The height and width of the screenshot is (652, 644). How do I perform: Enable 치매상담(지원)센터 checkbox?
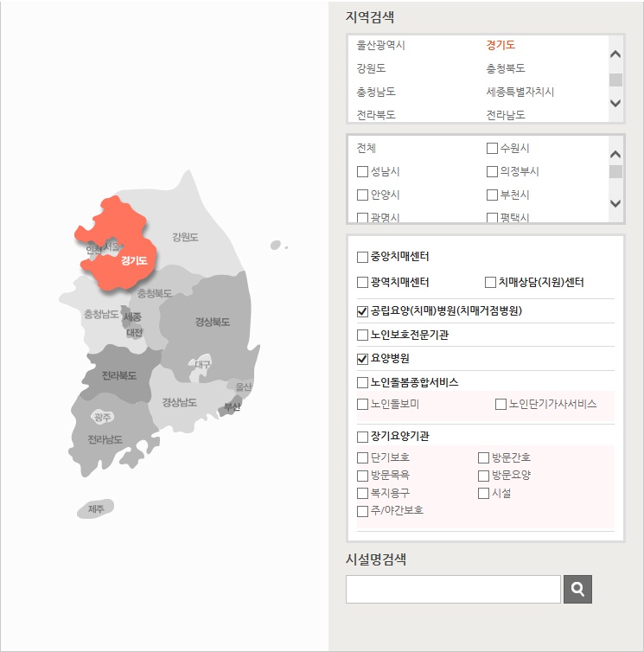pos(491,283)
